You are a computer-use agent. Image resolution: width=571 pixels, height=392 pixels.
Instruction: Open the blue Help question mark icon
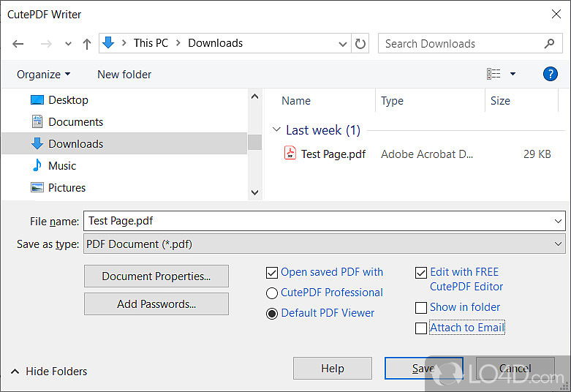pyautogui.click(x=550, y=74)
